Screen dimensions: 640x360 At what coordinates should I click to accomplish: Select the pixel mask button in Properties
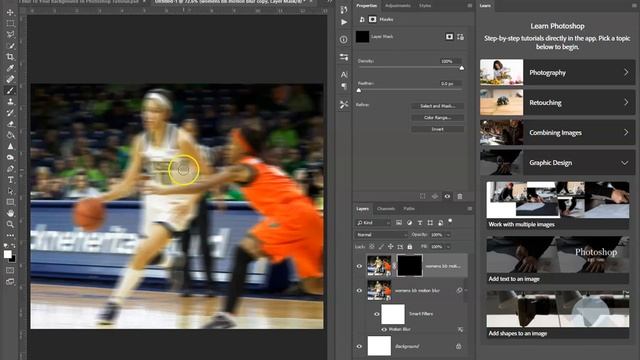pos(449,37)
